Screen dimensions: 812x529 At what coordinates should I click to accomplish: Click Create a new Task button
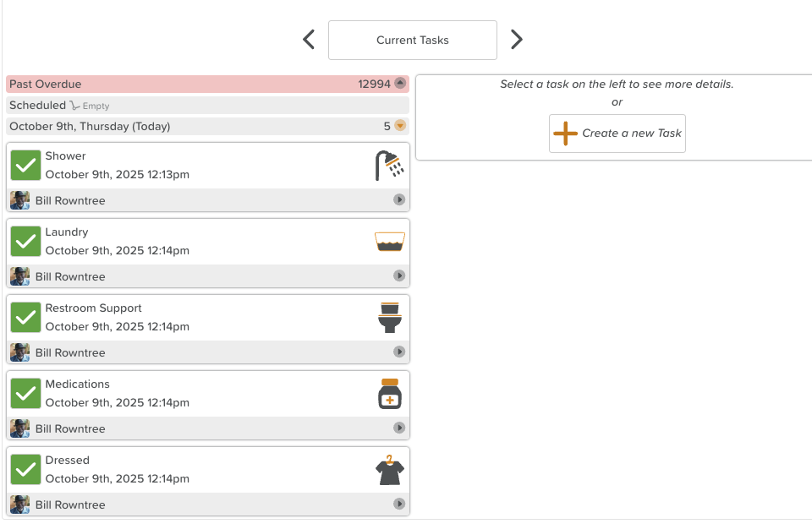coord(617,134)
